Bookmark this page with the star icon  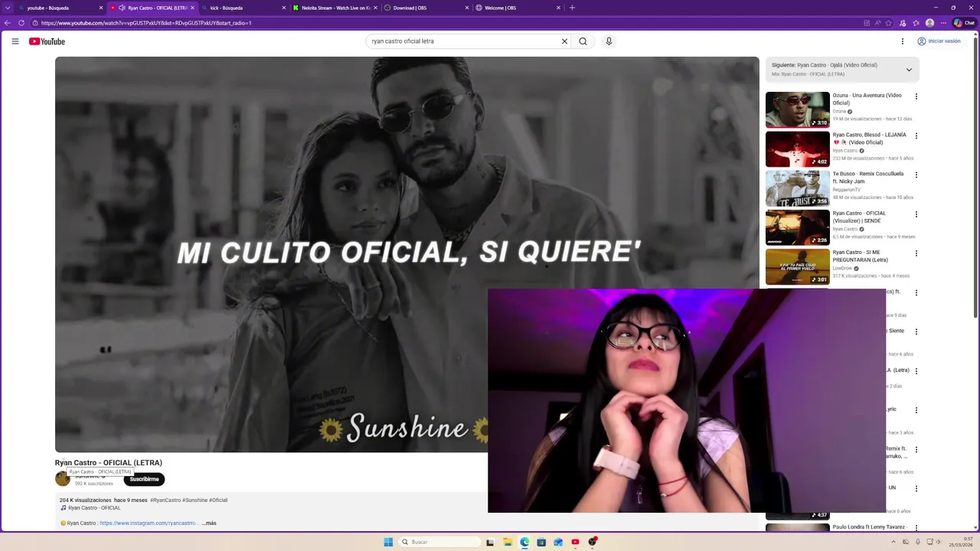point(890,23)
